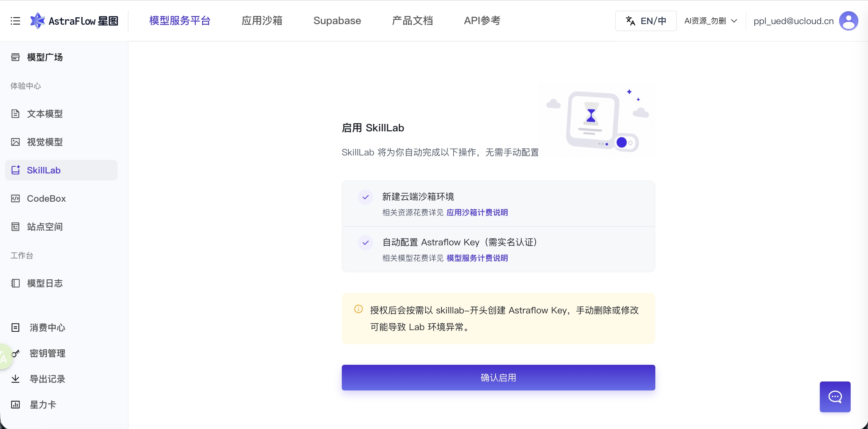Click the ppl_ued@ucloud.cn account email

point(793,21)
